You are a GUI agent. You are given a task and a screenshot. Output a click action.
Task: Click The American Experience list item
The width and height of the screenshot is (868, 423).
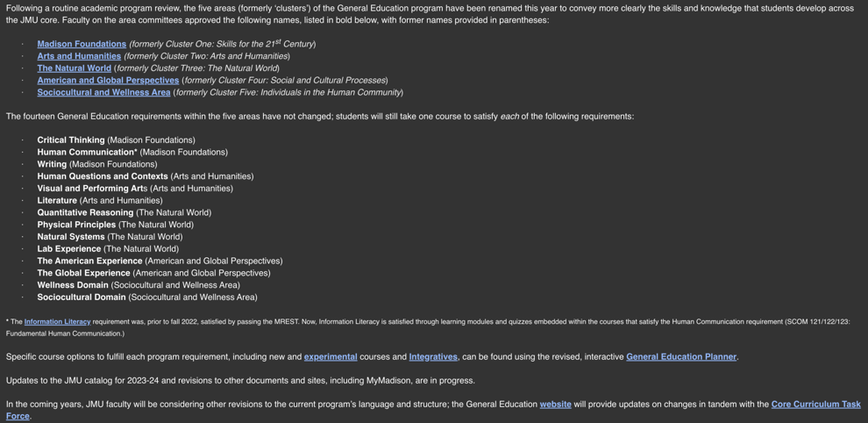(89, 262)
